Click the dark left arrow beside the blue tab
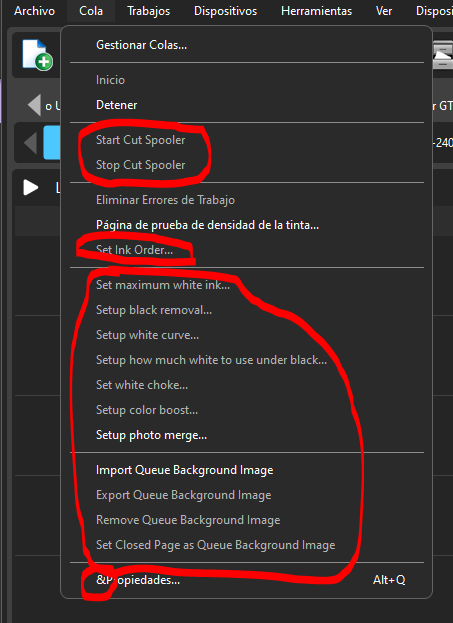 [30, 142]
